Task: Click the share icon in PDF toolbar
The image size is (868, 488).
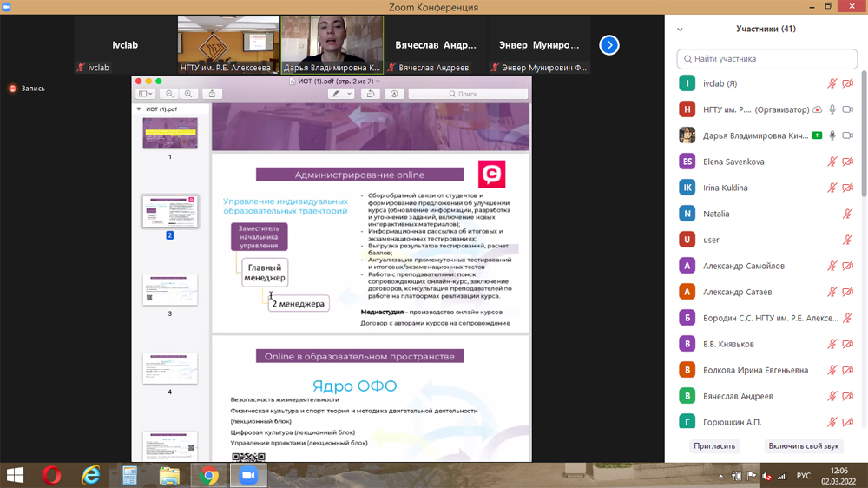Action: tap(212, 94)
